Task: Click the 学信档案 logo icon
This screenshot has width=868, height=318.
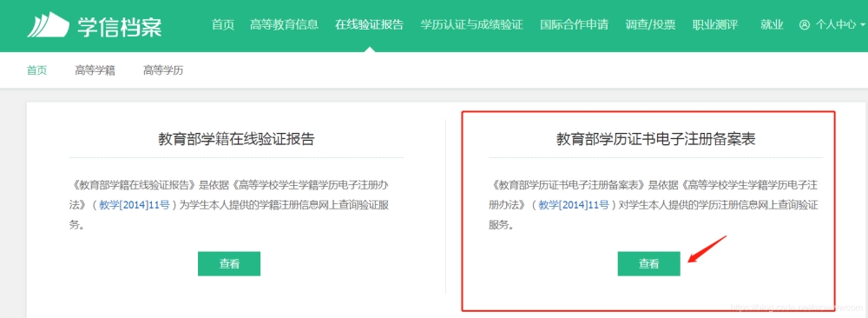Action: pos(49,25)
